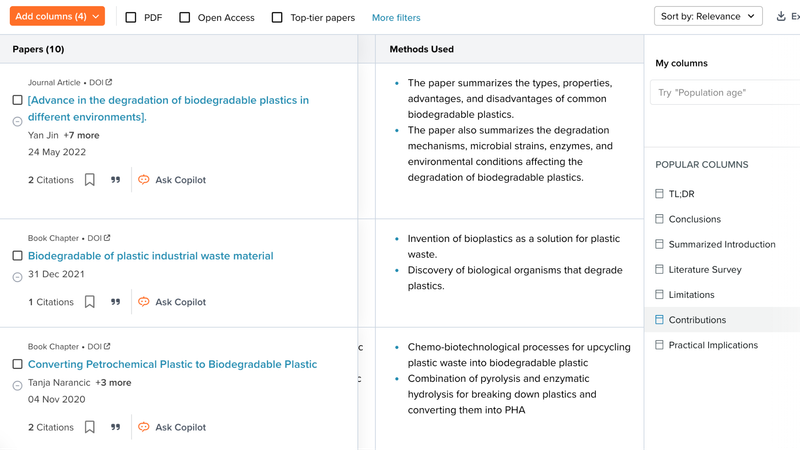
Task: Click the Ask Copilot icon for the 31 Dec 2021 paper
Action: [144, 302]
